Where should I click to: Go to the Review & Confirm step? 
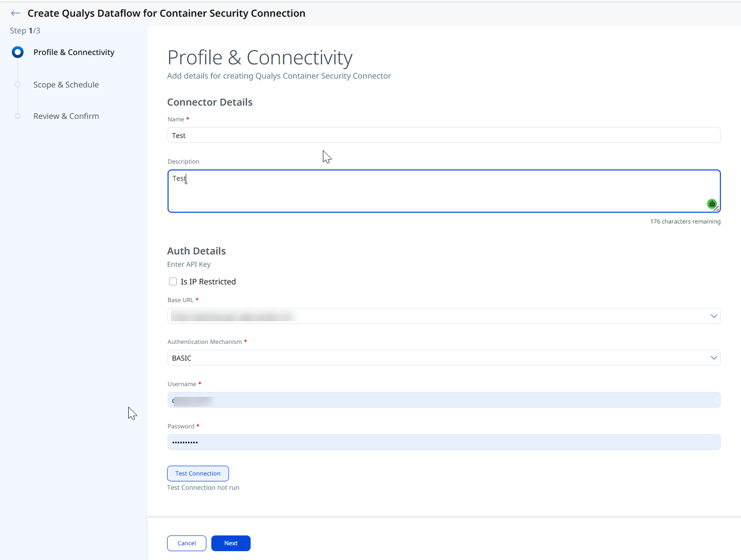[x=66, y=116]
